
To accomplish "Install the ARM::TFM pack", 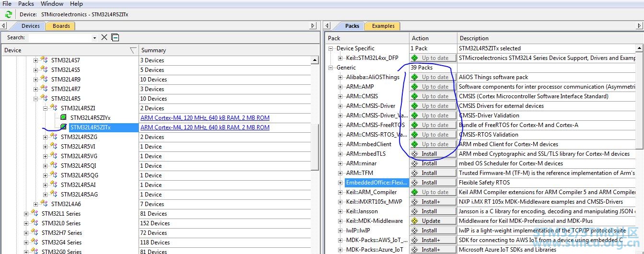I will point(433,173).
